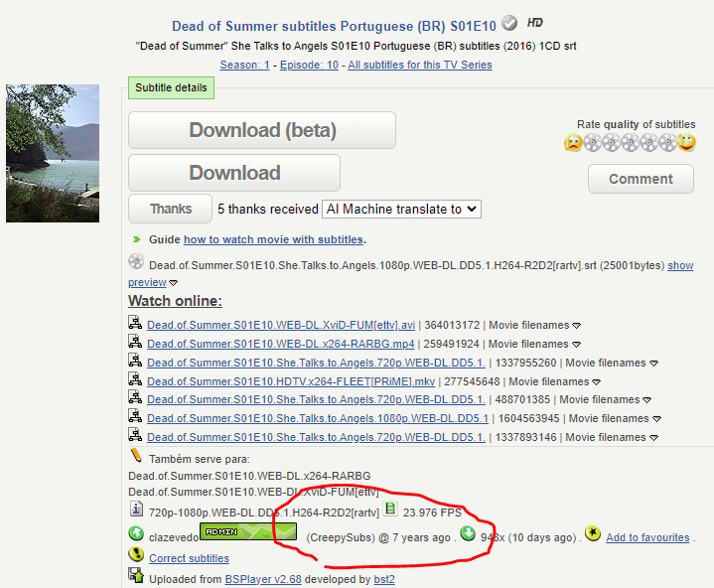Click floppy disk icon before 'Uploaded from'
Viewport: 714px width, 588px height.
click(x=136, y=575)
